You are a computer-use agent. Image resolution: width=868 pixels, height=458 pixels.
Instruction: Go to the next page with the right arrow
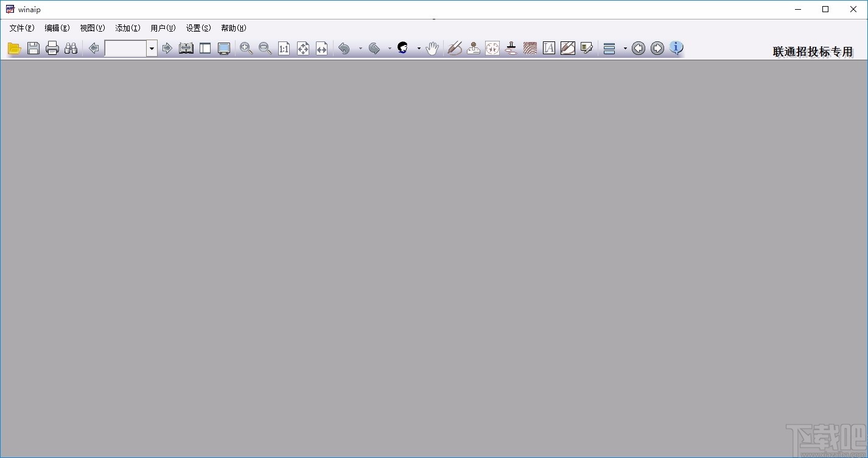[x=167, y=48]
